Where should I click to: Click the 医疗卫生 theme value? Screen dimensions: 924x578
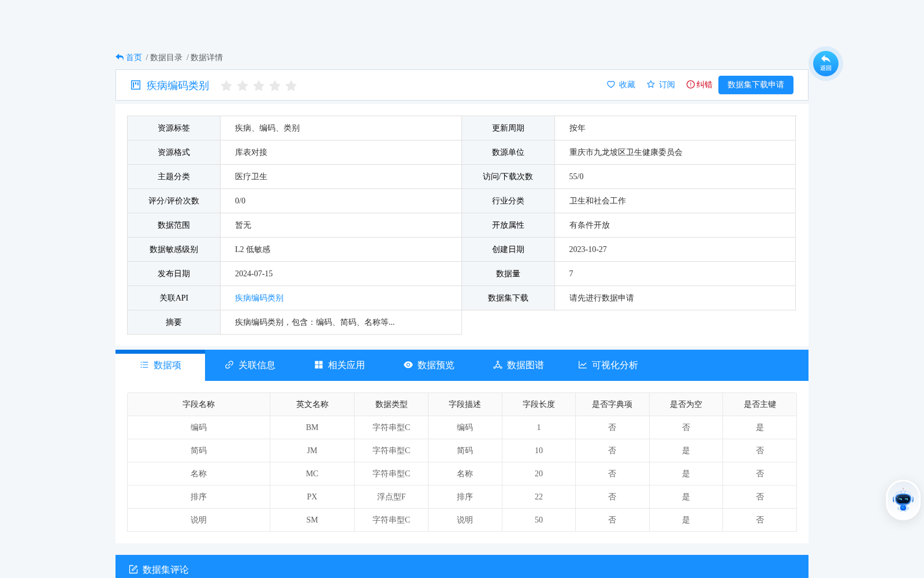click(251, 176)
